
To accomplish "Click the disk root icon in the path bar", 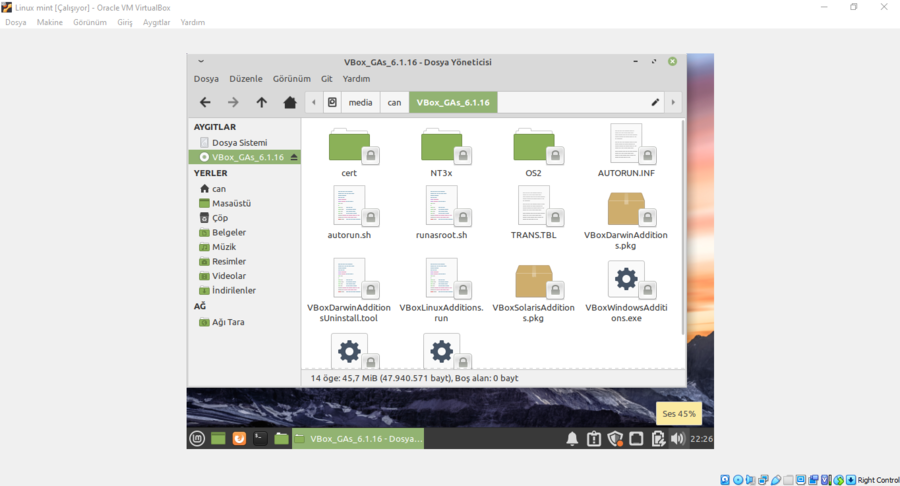I will [332, 103].
